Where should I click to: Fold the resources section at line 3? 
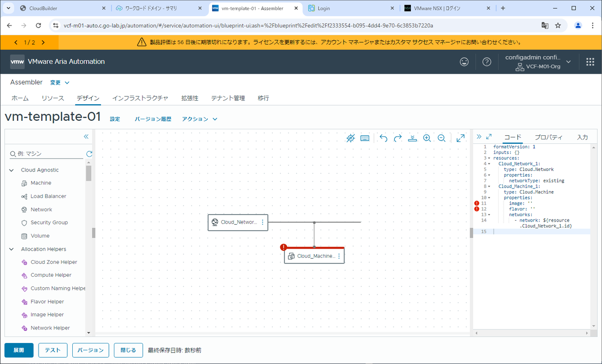click(x=489, y=157)
